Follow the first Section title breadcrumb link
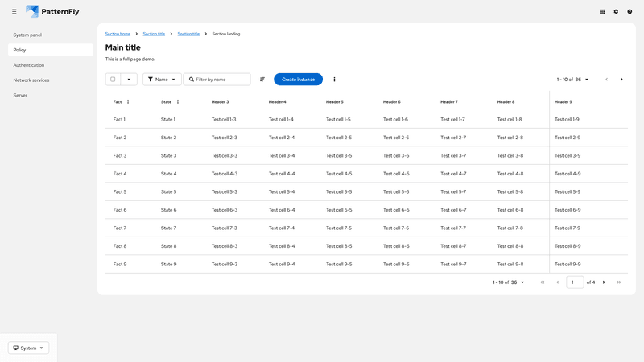644x362 pixels. tap(154, 34)
